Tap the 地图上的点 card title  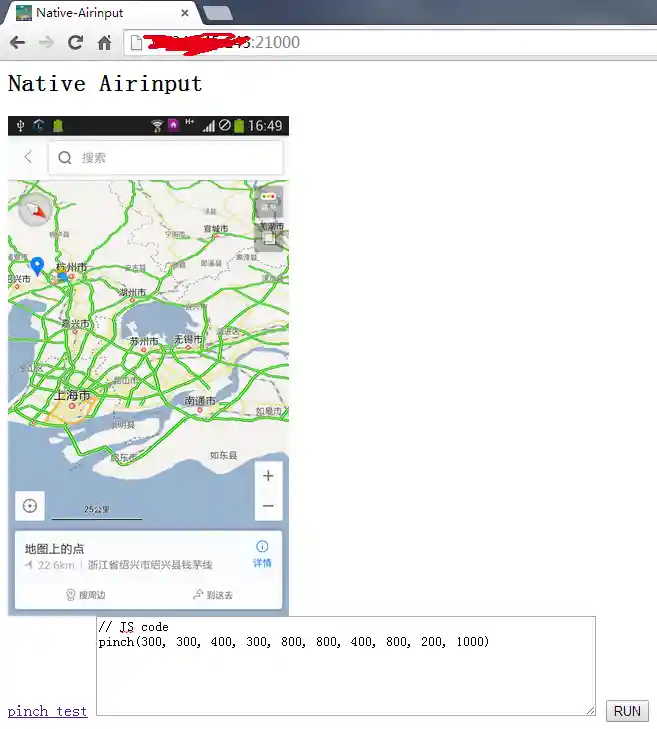tap(54, 549)
